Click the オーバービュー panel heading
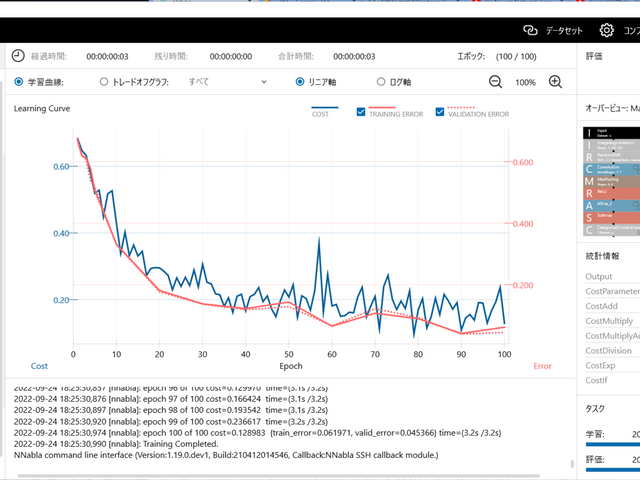This screenshot has height=480, width=640. coord(612,108)
